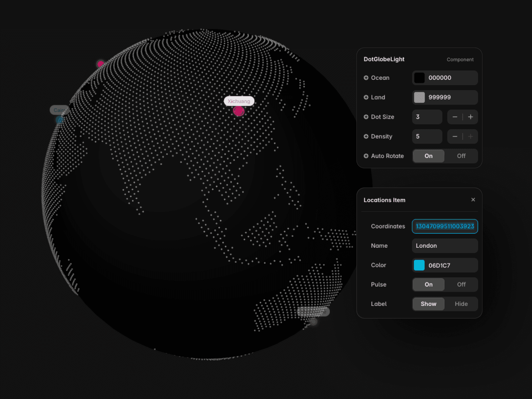Image resolution: width=532 pixels, height=399 pixels.
Task: Click the Dot Size value field
Action: tap(427, 117)
